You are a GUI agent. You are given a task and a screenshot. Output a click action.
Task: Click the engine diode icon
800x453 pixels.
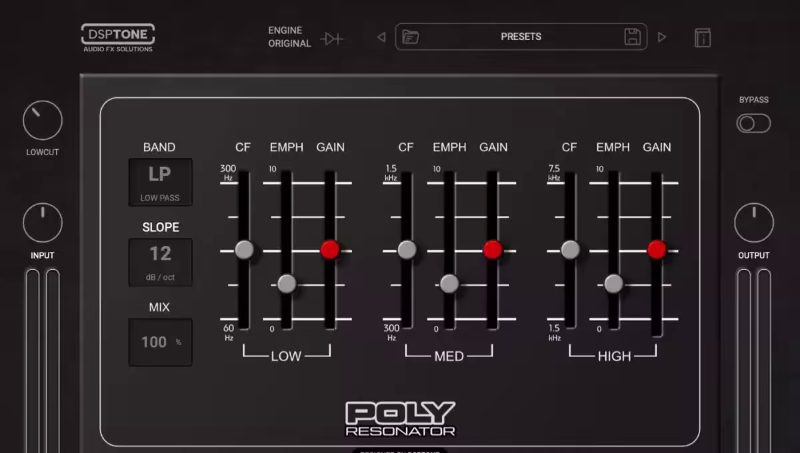coord(332,38)
